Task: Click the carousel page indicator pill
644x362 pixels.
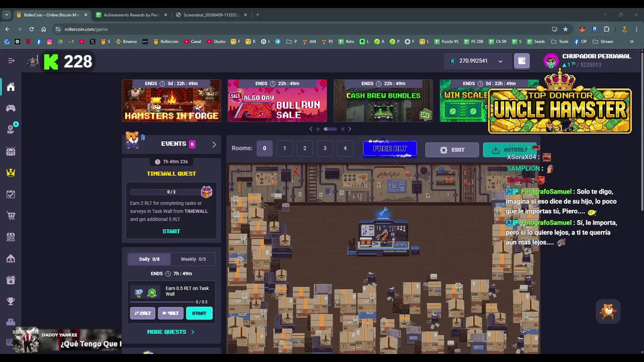Action: coord(330,129)
